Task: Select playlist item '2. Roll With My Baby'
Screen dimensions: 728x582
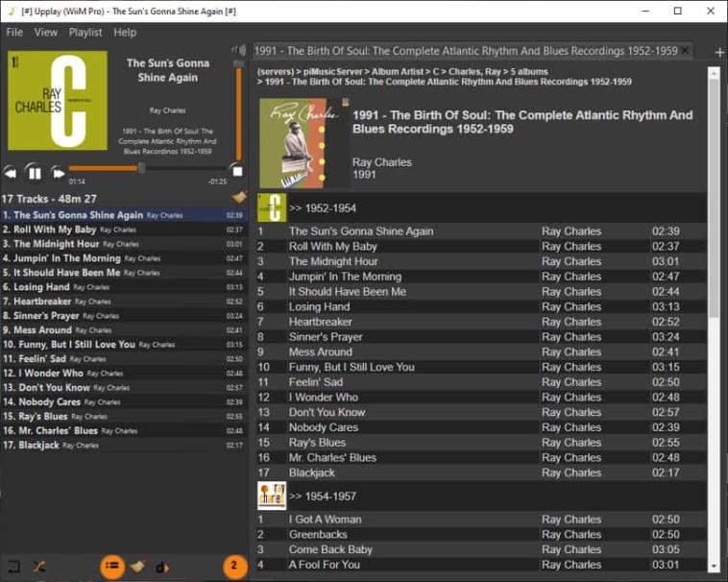Action: tap(123, 230)
